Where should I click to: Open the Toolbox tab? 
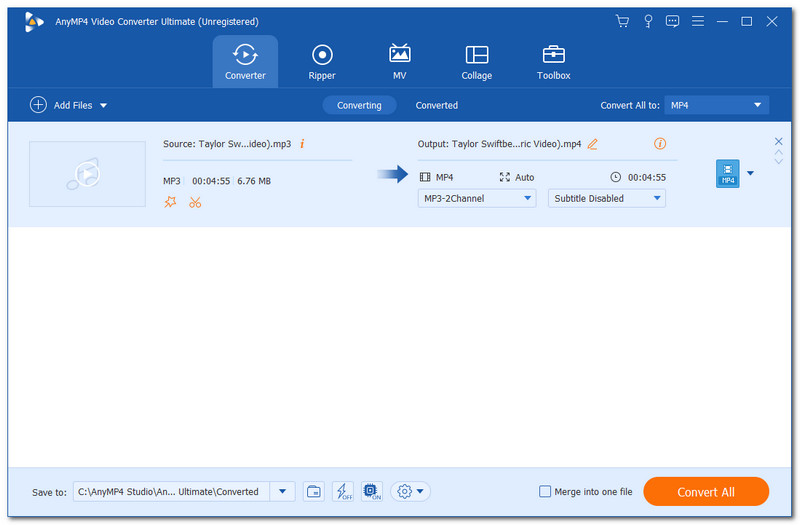point(554,62)
